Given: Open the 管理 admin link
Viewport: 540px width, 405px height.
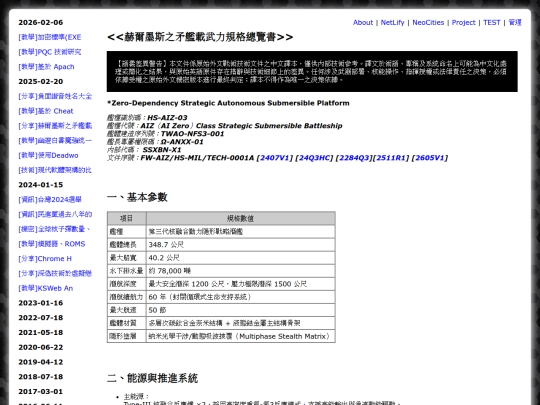Looking at the screenshot, I should [515, 22].
